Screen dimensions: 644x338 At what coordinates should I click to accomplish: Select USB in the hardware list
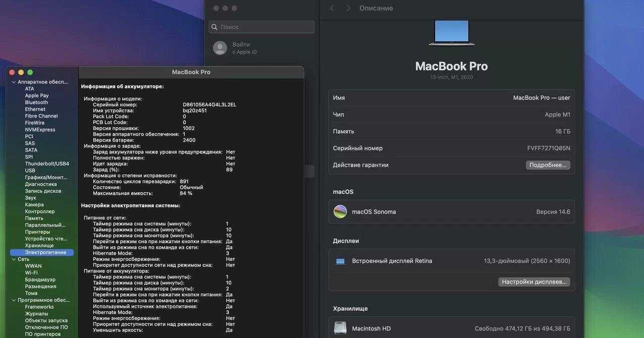pos(30,171)
